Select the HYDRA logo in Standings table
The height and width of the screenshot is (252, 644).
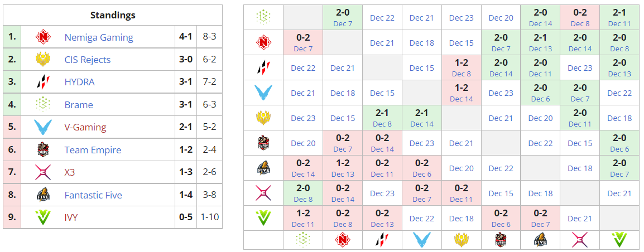[43, 82]
